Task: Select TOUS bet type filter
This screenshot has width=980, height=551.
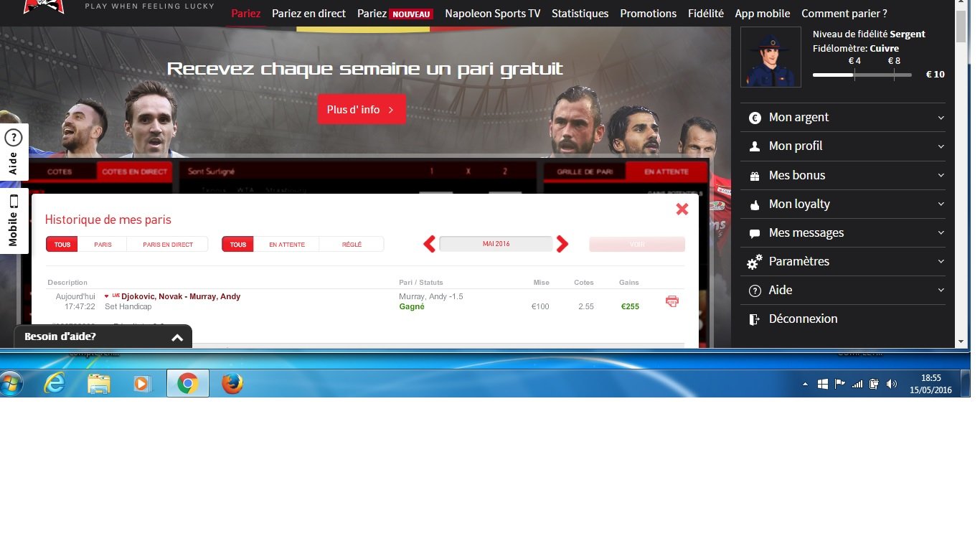Action: [62, 245]
